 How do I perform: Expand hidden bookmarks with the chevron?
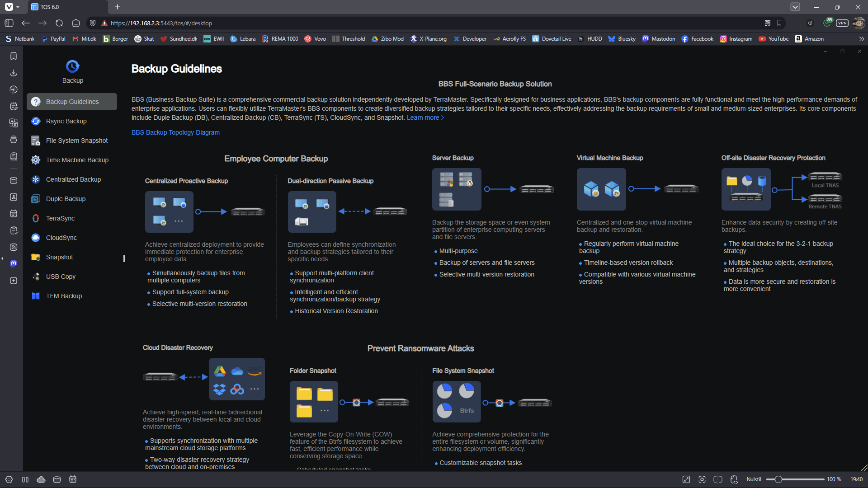click(862, 39)
